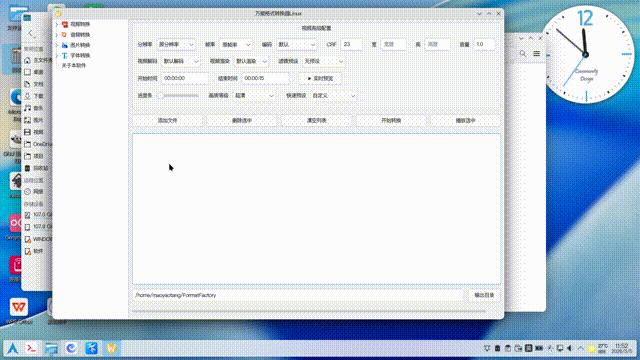Open the Edge browser from the taskbar
The image size is (640, 360).
point(71,348)
